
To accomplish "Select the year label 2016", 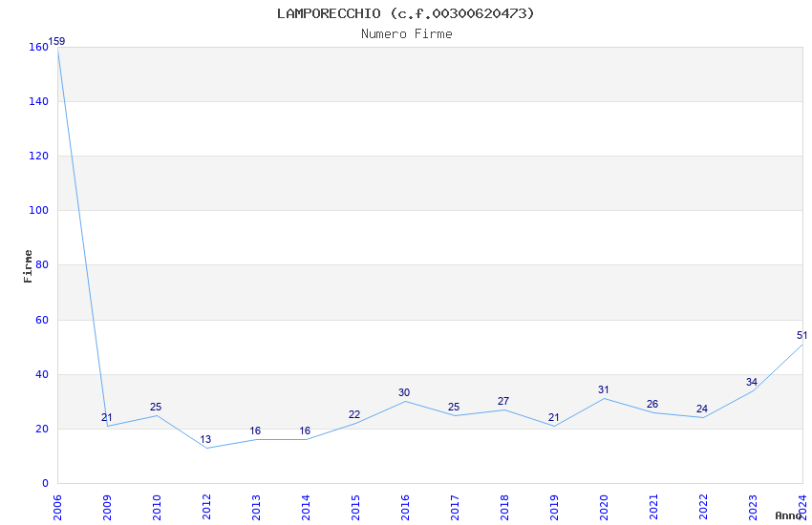I will click(405, 508).
